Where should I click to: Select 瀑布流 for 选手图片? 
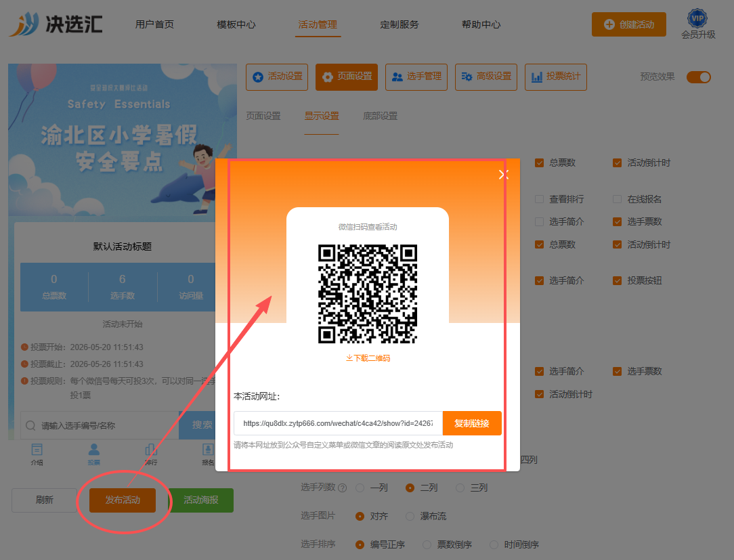(x=410, y=516)
